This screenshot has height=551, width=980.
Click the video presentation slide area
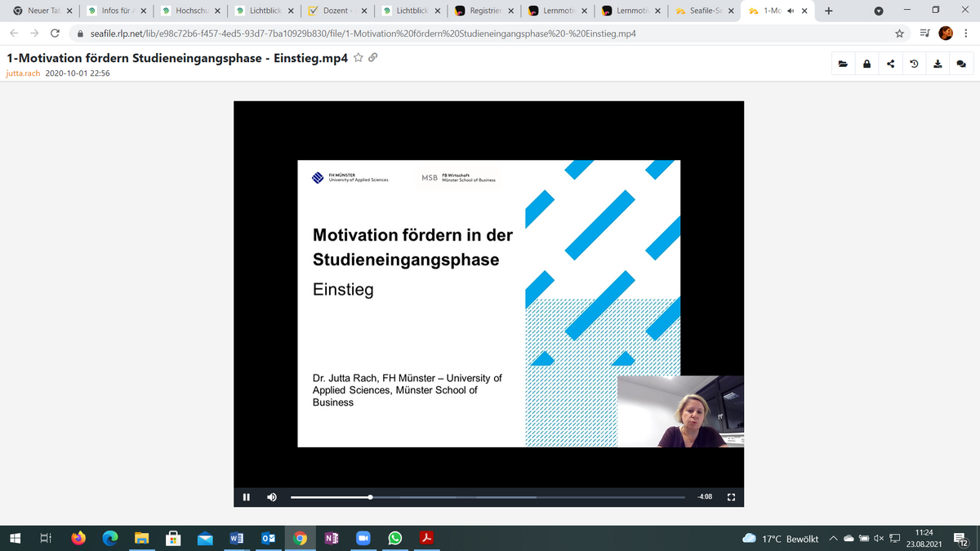[x=488, y=303]
